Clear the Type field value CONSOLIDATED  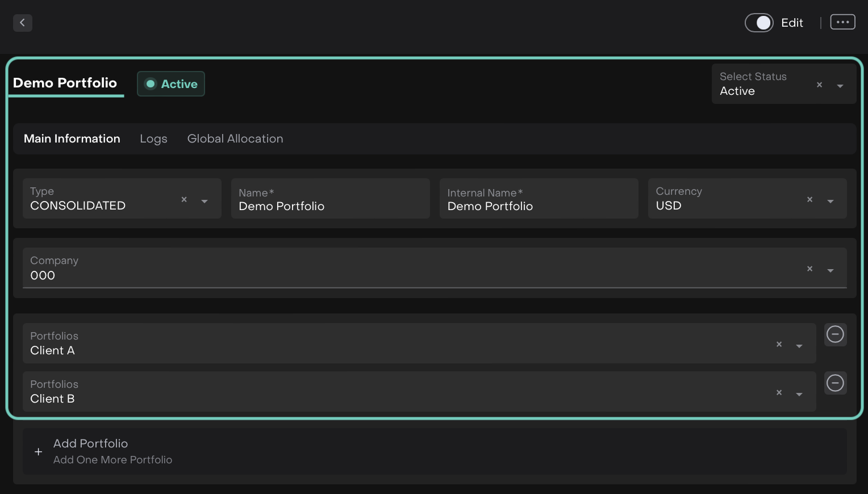[184, 199]
